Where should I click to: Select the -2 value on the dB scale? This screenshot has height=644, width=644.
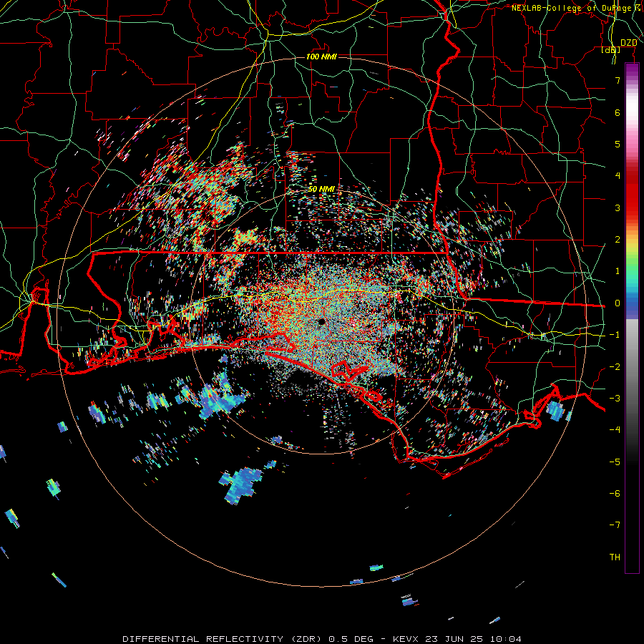click(615, 367)
